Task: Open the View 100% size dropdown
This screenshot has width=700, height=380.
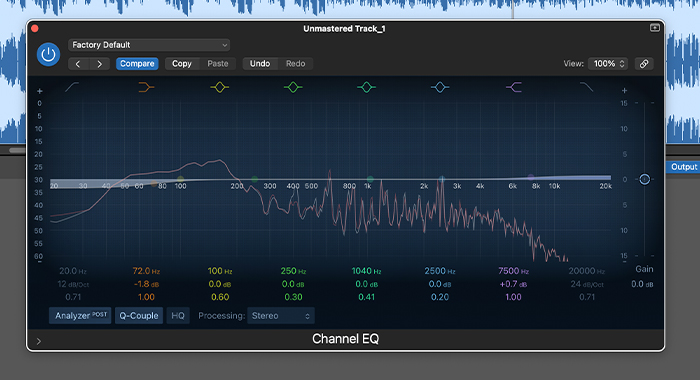Action: click(x=608, y=64)
